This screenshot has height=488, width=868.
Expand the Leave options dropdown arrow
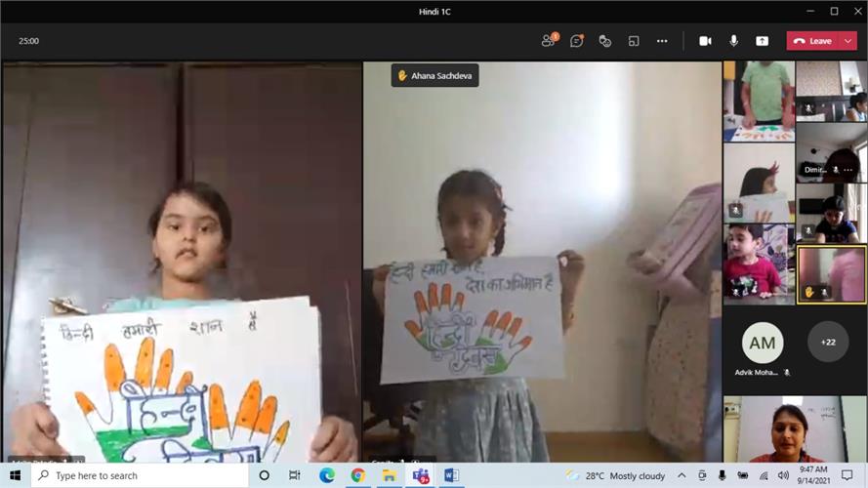click(x=848, y=41)
